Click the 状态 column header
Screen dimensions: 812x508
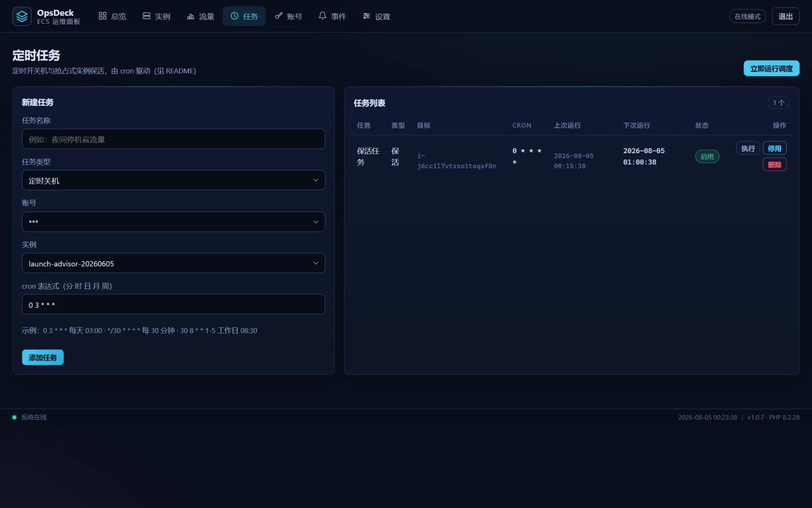[x=702, y=125]
